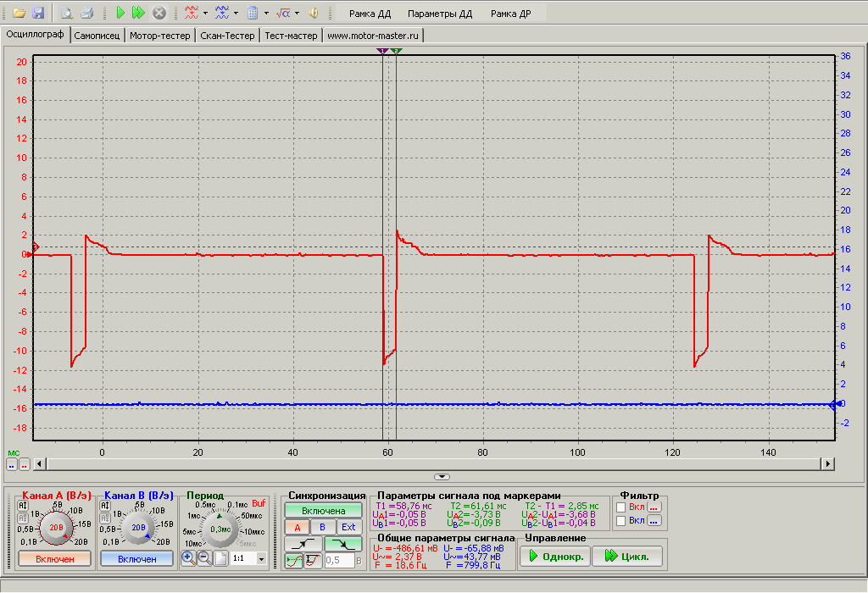Enable the red channel A filter checkbox
868x593 pixels.
(621, 507)
